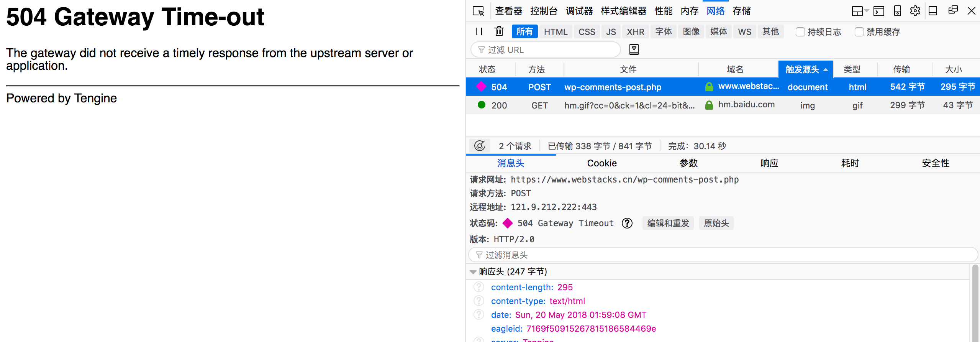The height and width of the screenshot is (342, 980).
Task: Focus the 过滤消息头 header filter field
Action: (x=723, y=255)
